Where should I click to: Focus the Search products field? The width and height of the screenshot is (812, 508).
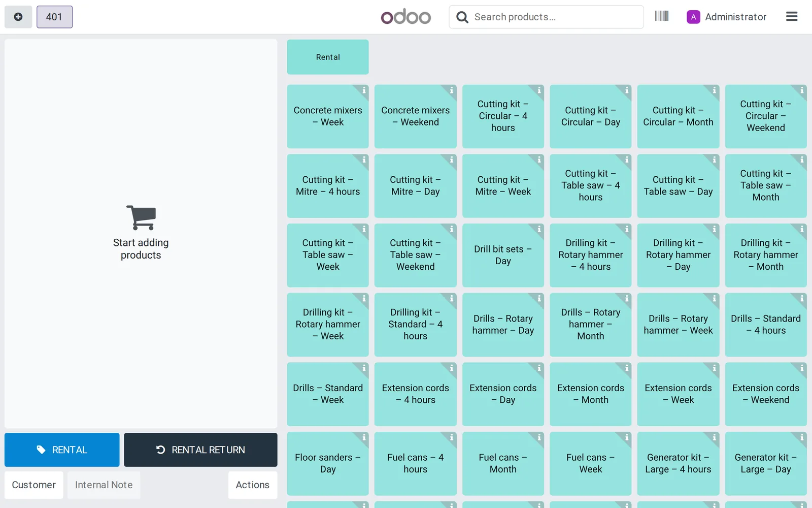547,17
